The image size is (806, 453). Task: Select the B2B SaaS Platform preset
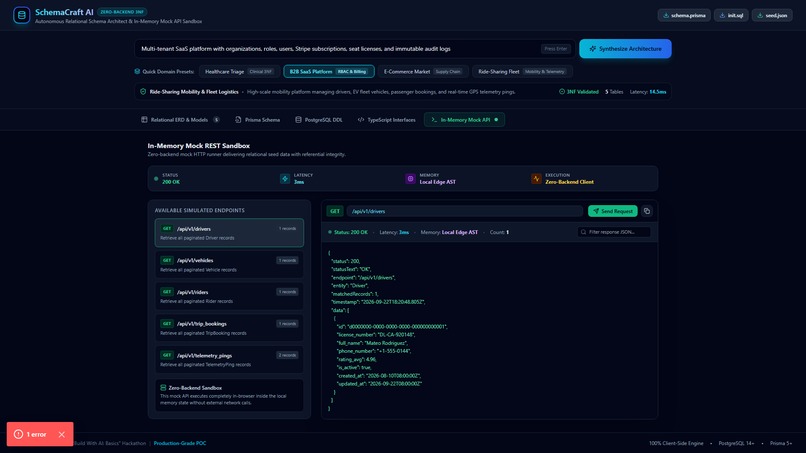tap(329, 71)
